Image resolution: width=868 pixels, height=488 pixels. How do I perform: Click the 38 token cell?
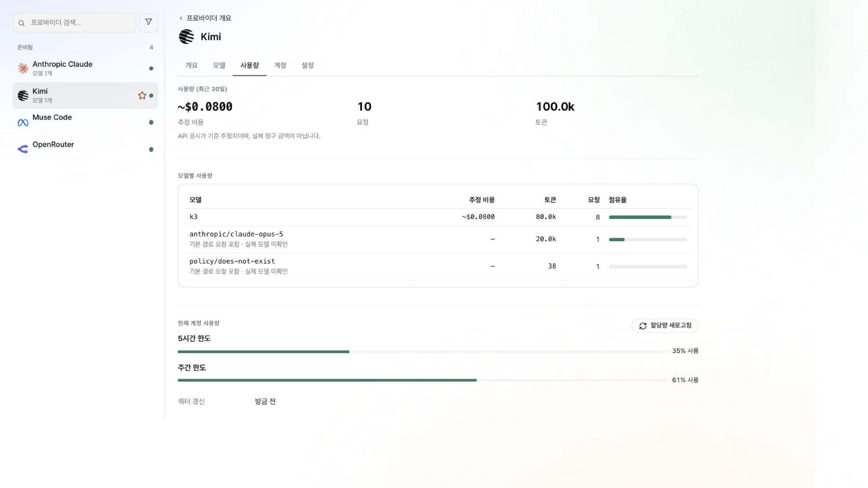coord(552,266)
